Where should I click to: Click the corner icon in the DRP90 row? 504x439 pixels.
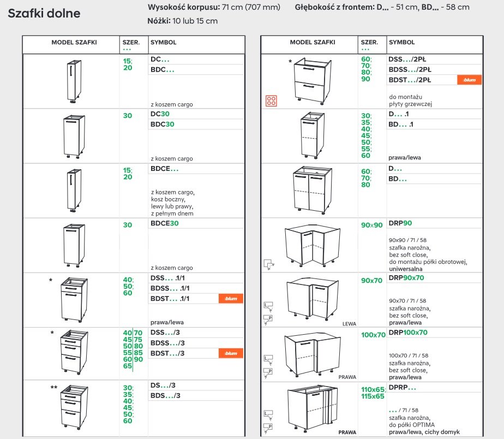[268, 264]
